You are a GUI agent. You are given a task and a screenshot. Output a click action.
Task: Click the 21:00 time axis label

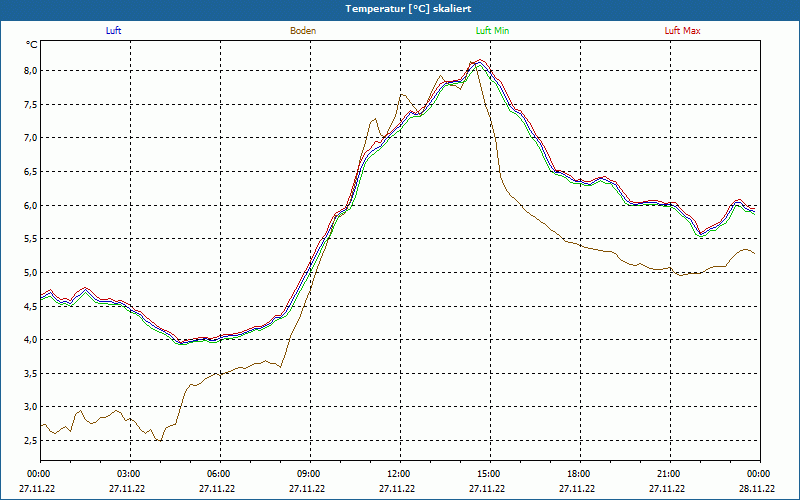click(x=670, y=474)
